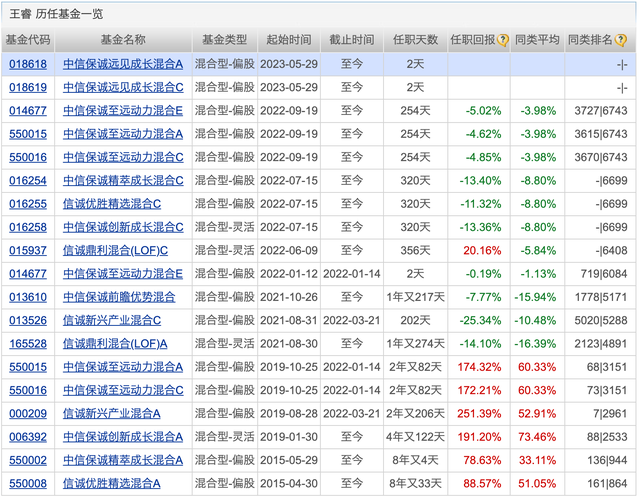Open 中信保诚创新成长混合C fund link
640x499 pixels.
click(x=123, y=227)
